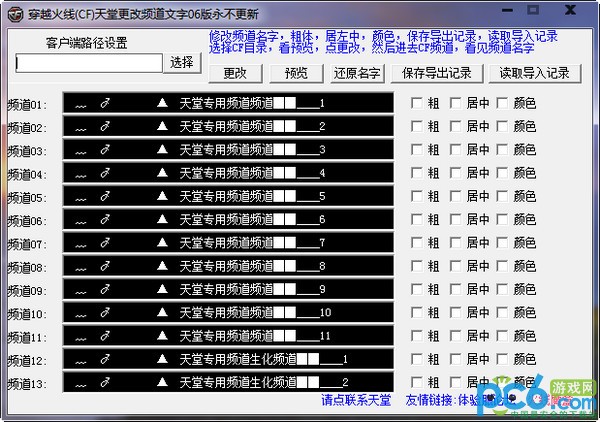Check 粗 for 频道07
The image size is (600, 422).
417,243
